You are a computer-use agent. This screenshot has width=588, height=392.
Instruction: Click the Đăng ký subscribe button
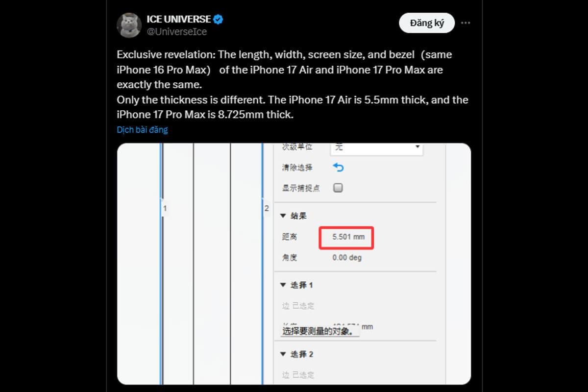[427, 23]
